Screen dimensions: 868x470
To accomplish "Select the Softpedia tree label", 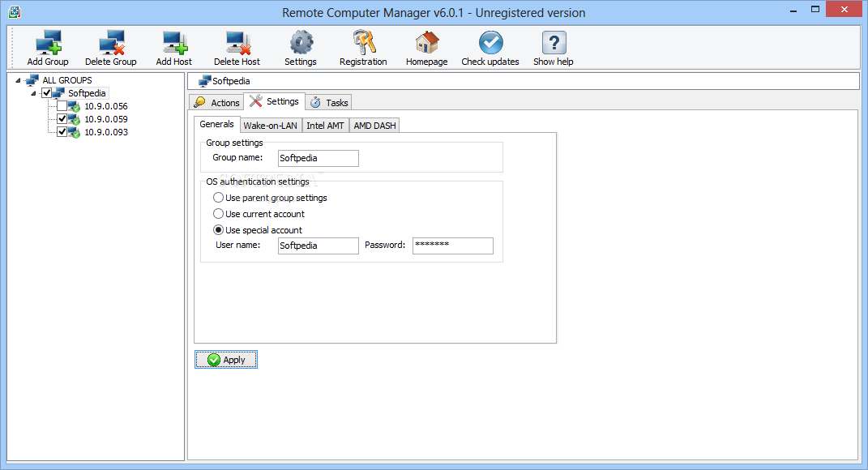I will pyautogui.click(x=87, y=93).
